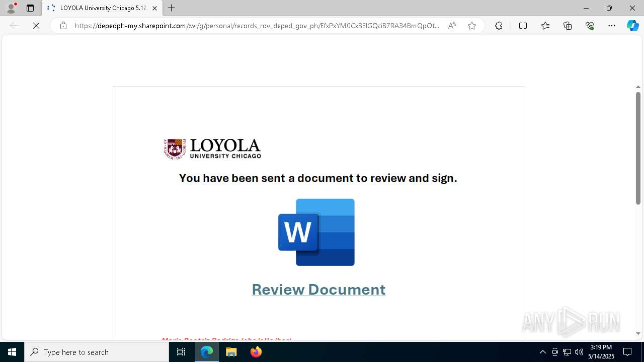Stop loading the page
Viewport: 644px width, 362px height.
(36, 26)
